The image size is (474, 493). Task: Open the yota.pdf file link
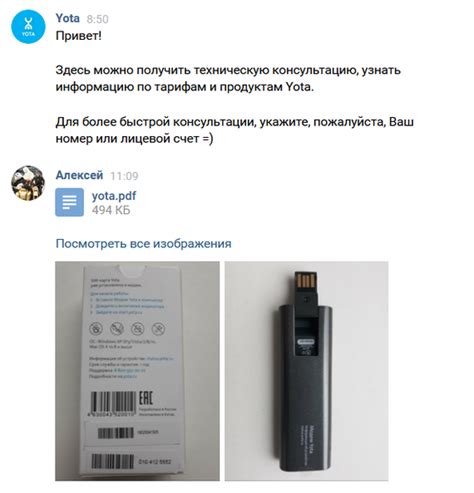[x=114, y=196]
